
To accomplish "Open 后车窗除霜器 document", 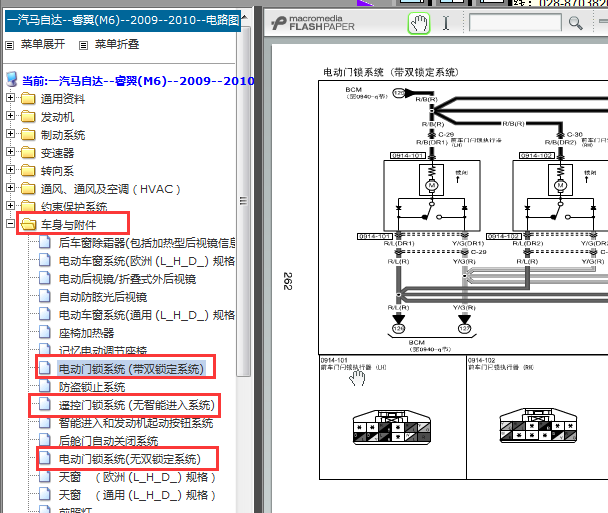I will (x=147, y=243).
